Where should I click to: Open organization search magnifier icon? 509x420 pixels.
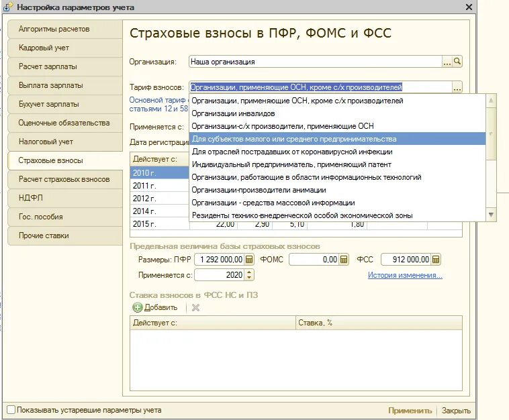[x=457, y=61]
